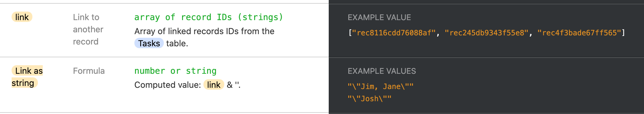
Task: Click record ID rec245db9343f55e8
Action: click(487, 33)
